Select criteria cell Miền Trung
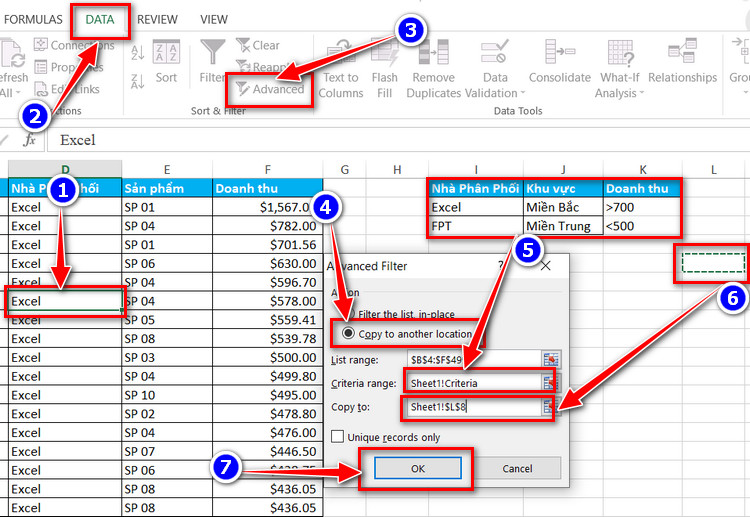This screenshot has height=517, width=750. (x=563, y=226)
